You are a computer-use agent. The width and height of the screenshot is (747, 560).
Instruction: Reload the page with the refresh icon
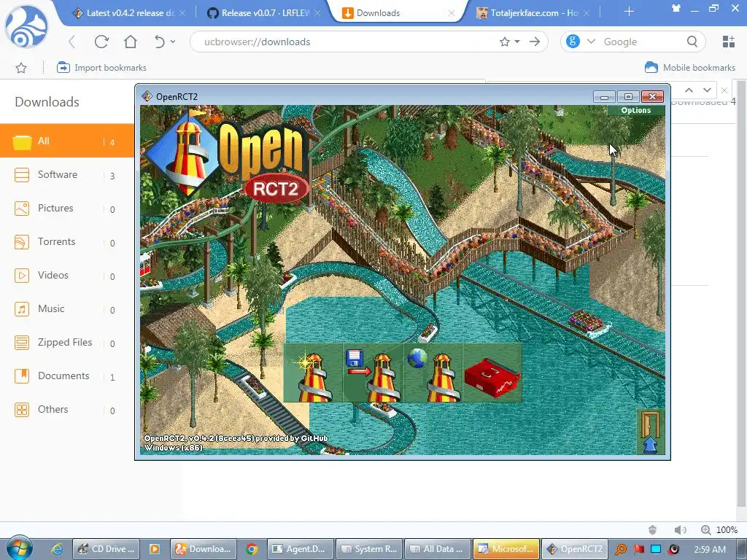click(101, 42)
